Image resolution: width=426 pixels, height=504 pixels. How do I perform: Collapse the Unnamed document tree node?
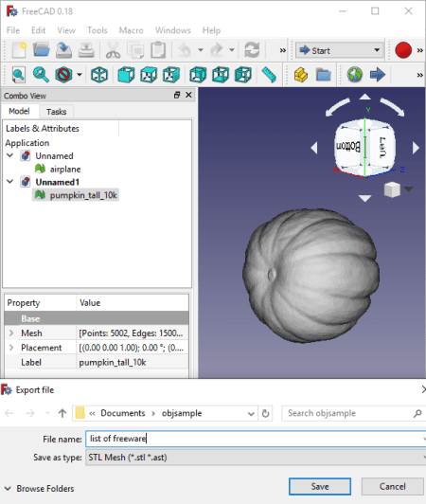[10, 155]
